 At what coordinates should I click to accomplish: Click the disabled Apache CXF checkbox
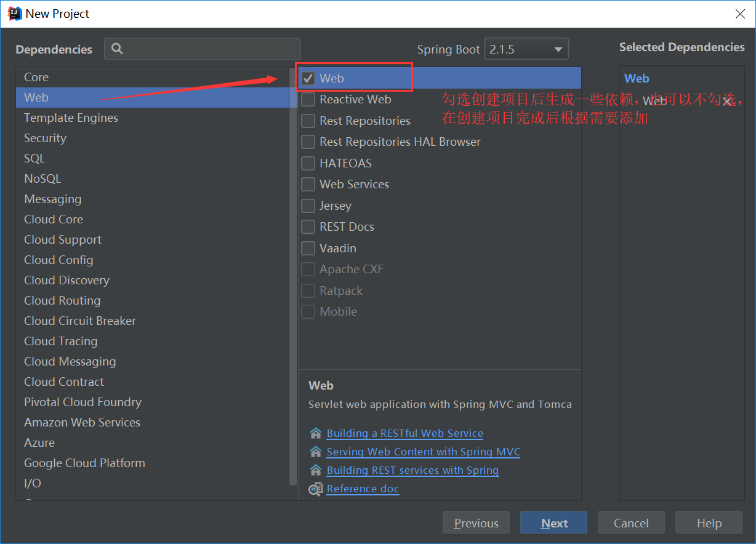(308, 269)
